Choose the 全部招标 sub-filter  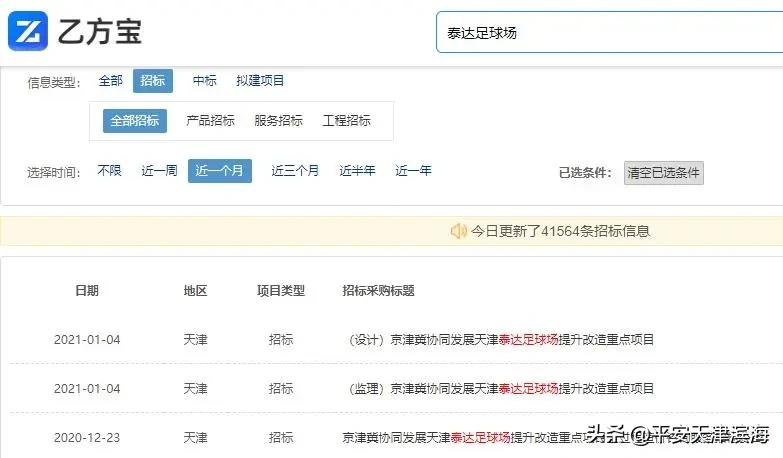pyautogui.click(x=135, y=121)
